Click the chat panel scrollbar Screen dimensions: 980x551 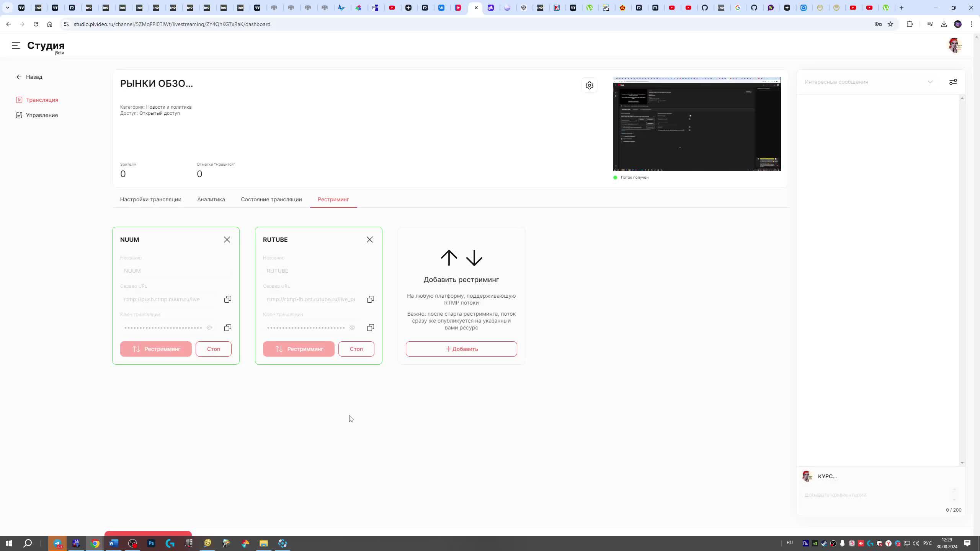tap(962, 280)
